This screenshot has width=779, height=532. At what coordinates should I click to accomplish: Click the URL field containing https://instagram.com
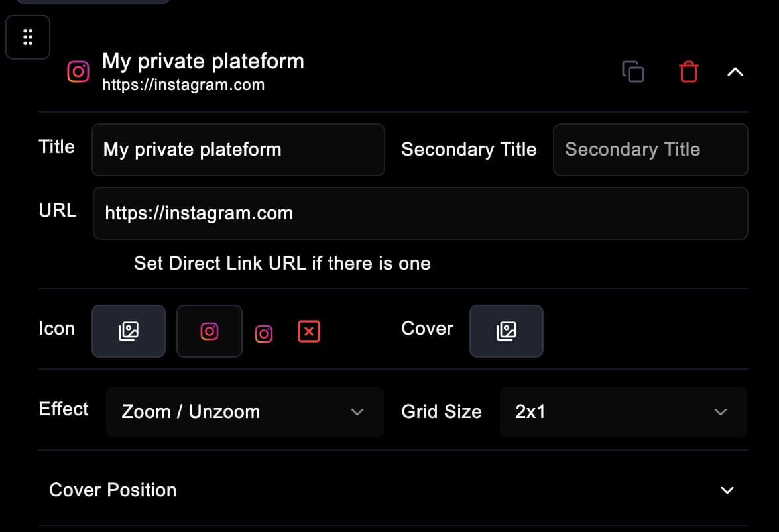(420, 213)
